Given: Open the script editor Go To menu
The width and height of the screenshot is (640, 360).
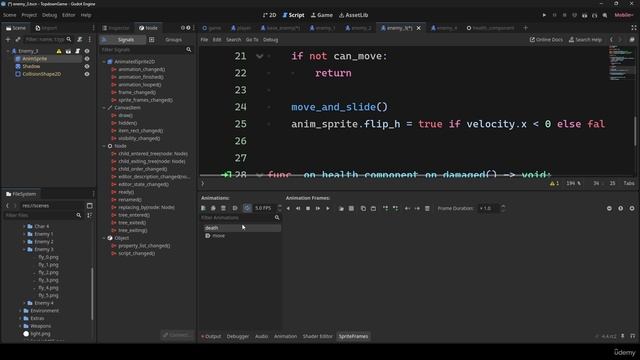Looking at the screenshot, I should pyautogui.click(x=252, y=40).
